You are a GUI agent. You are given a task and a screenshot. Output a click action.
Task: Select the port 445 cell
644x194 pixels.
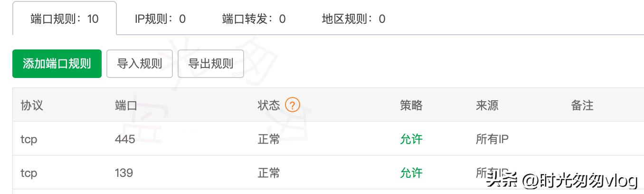tap(125, 139)
